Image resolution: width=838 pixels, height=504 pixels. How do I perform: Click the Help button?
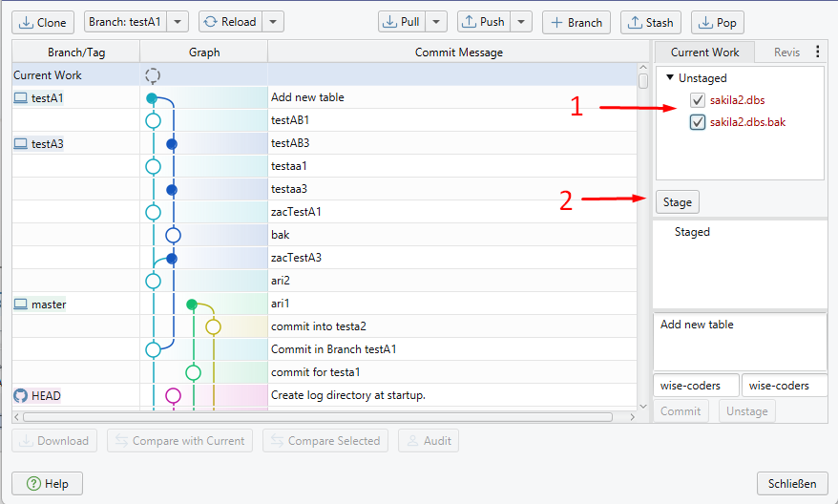[48, 484]
